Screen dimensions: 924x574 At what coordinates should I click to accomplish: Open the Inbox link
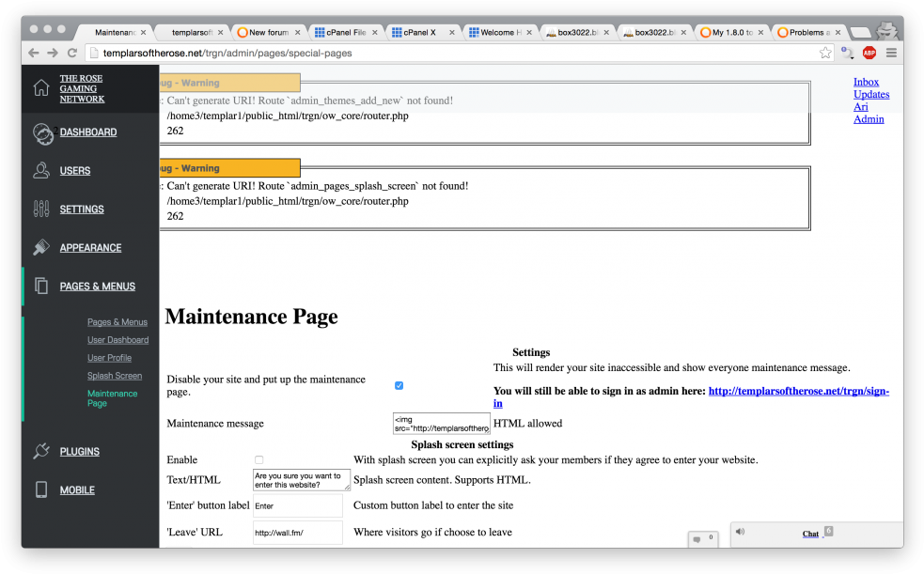[866, 82]
